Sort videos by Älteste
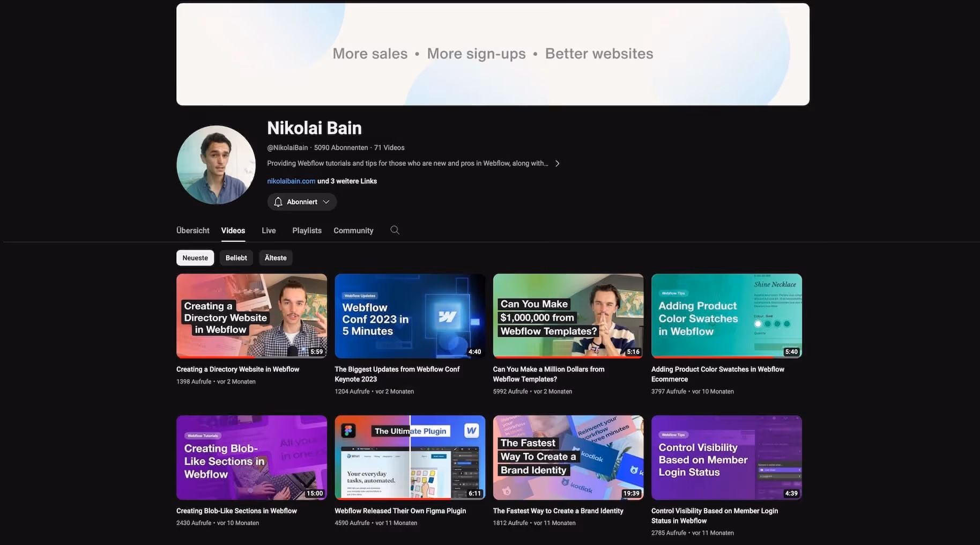This screenshot has height=545, width=980. 276,258
